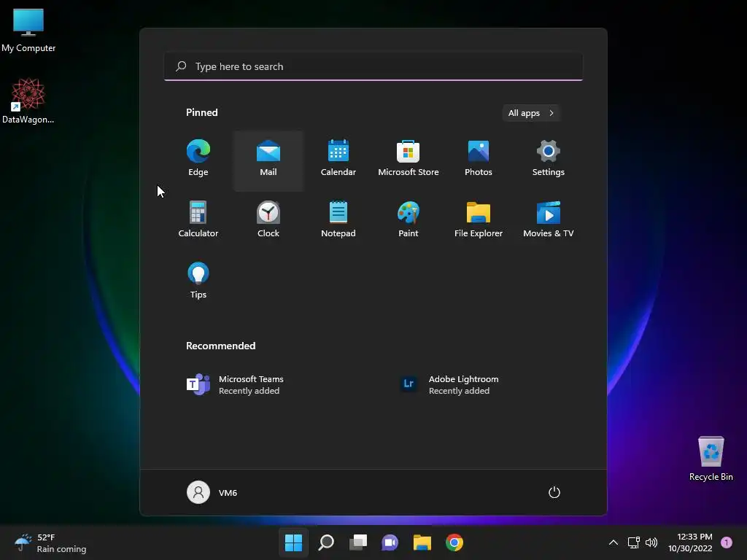Image resolution: width=747 pixels, height=560 pixels.
Task: Open the Movies & TV app
Action: 549,219
